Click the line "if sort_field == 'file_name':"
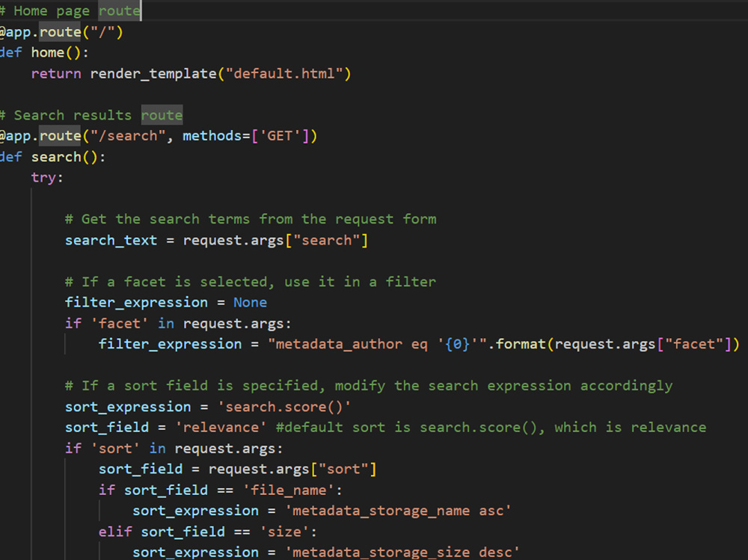The height and width of the screenshot is (560, 748). pos(221,490)
